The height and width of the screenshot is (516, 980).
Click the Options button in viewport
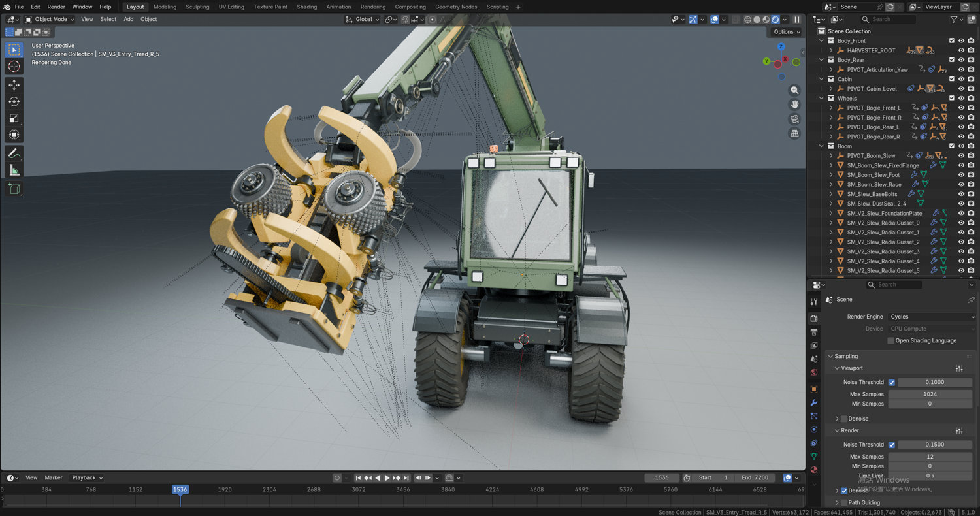click(x=787, y=31)
